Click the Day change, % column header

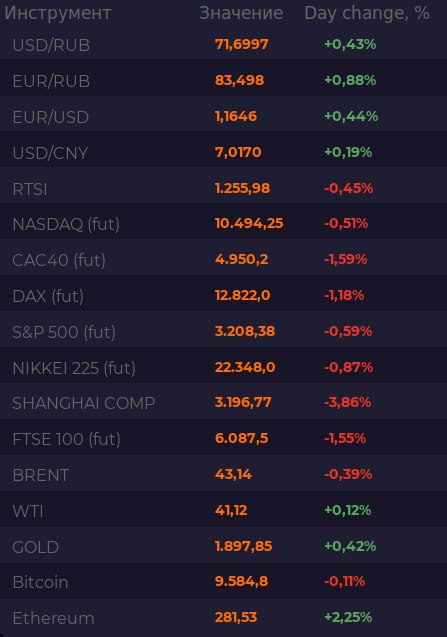(367, 13)
